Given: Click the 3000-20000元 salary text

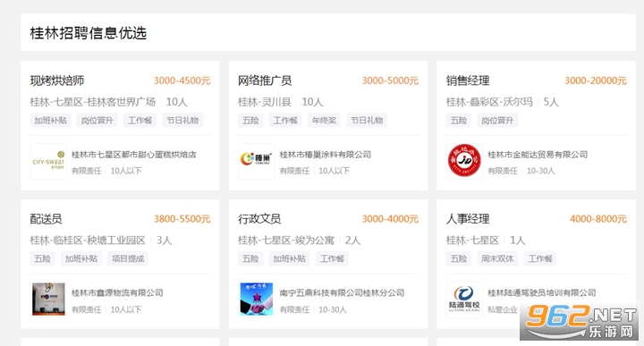Looking at the screenshot, I should point(596,80).
